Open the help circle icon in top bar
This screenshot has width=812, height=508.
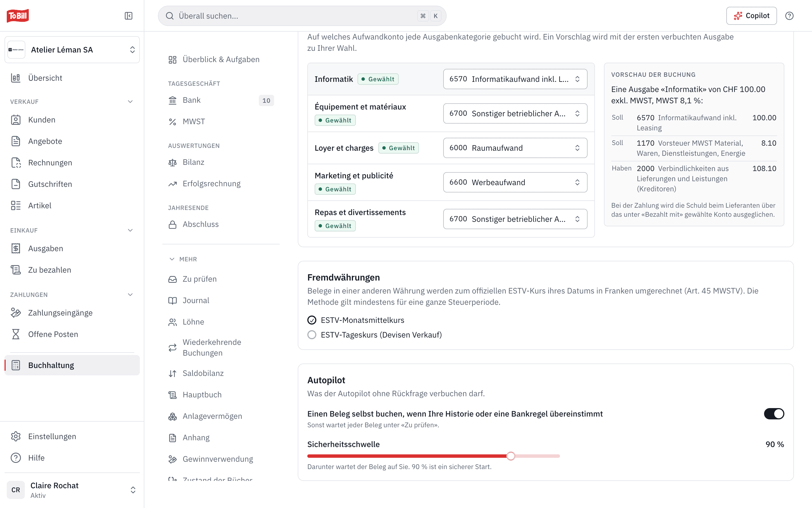pos(789,16)
